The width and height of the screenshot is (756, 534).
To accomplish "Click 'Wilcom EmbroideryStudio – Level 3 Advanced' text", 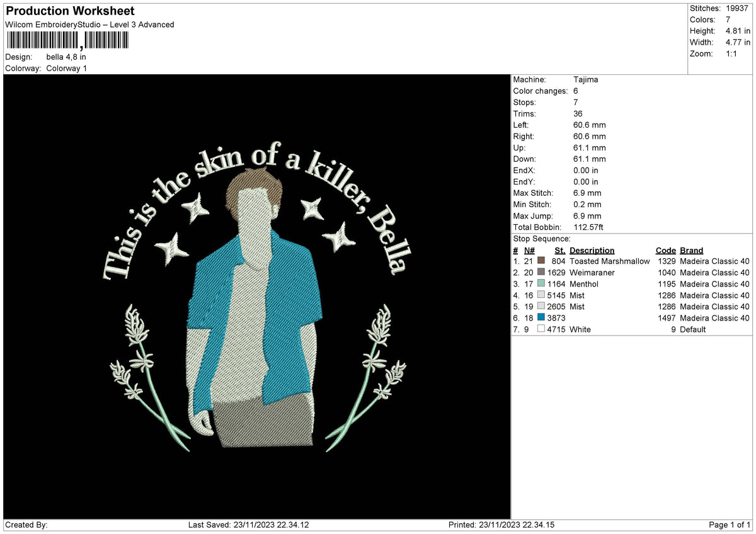I will pyautogui.click(x=89, y=25).
